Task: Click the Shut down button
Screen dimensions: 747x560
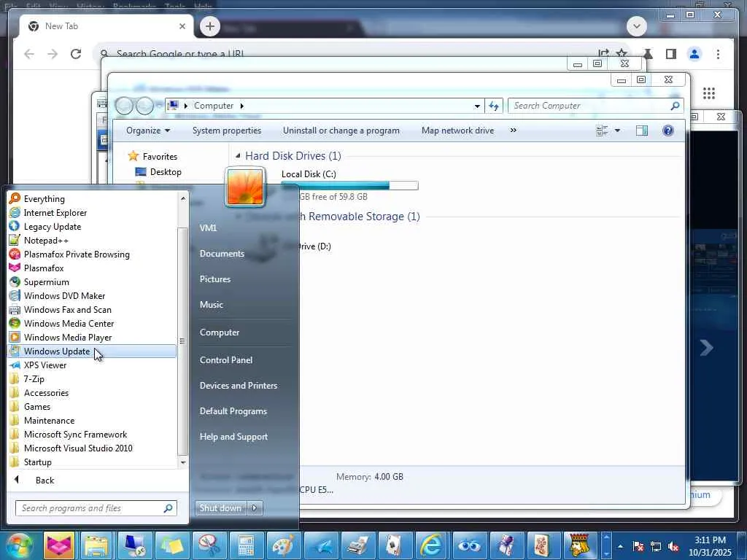Action: (220, 507)
